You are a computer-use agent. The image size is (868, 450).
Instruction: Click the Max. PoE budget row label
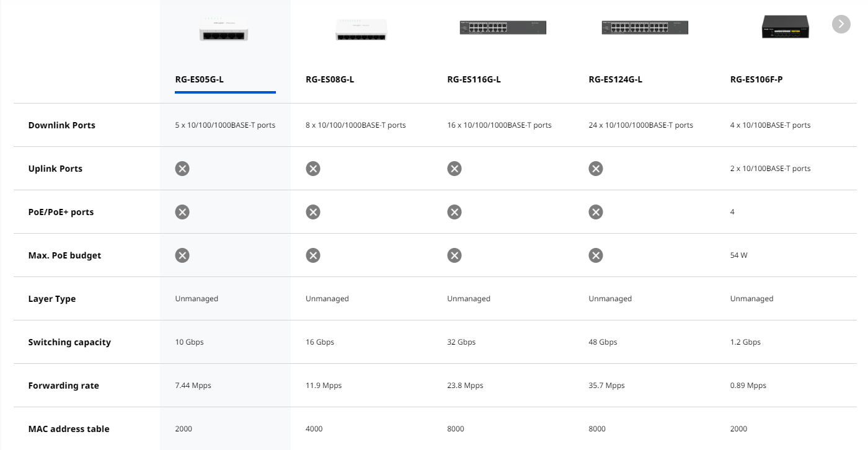[x=64, y=255]
